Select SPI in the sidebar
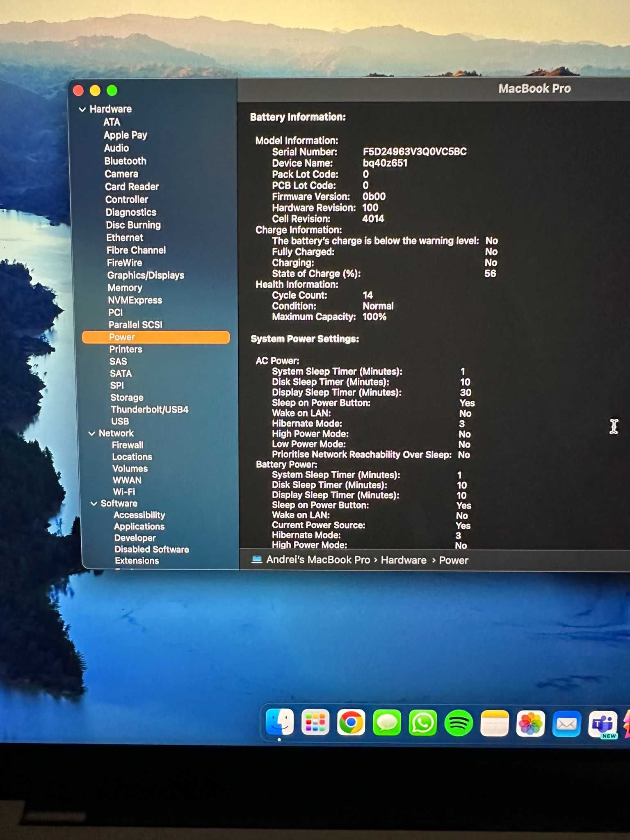This screenshot has width=630, height=840. tap(117, 386)
